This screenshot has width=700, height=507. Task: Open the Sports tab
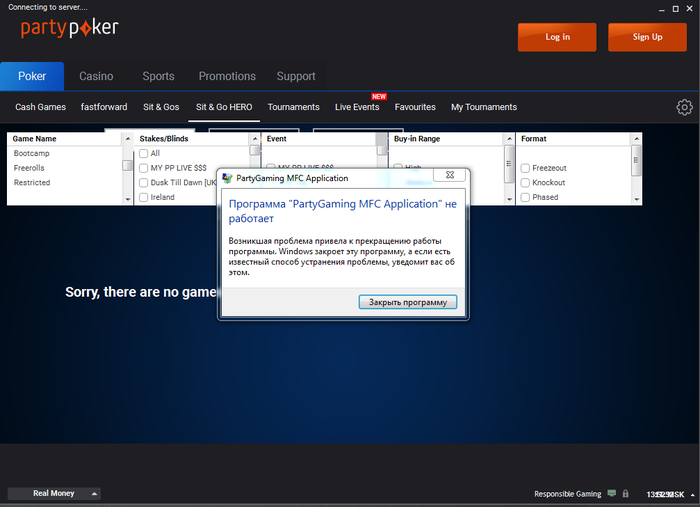[158, 76]
